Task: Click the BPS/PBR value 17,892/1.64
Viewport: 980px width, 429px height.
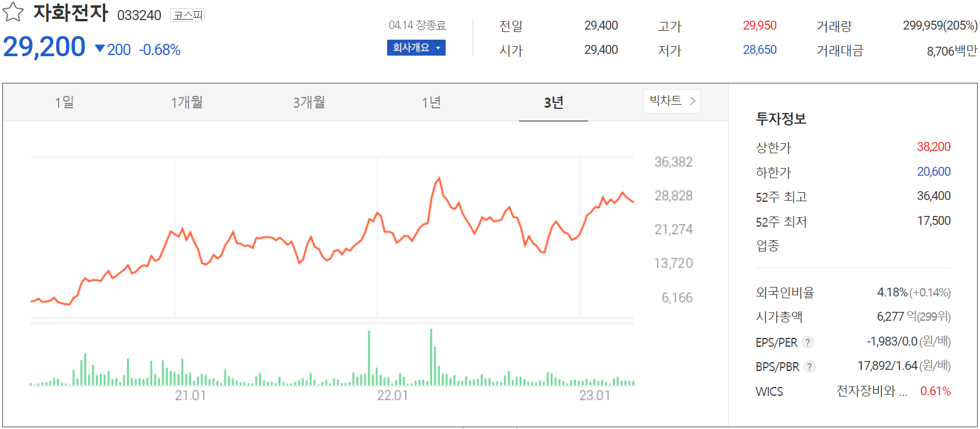Action: (887, 366)
